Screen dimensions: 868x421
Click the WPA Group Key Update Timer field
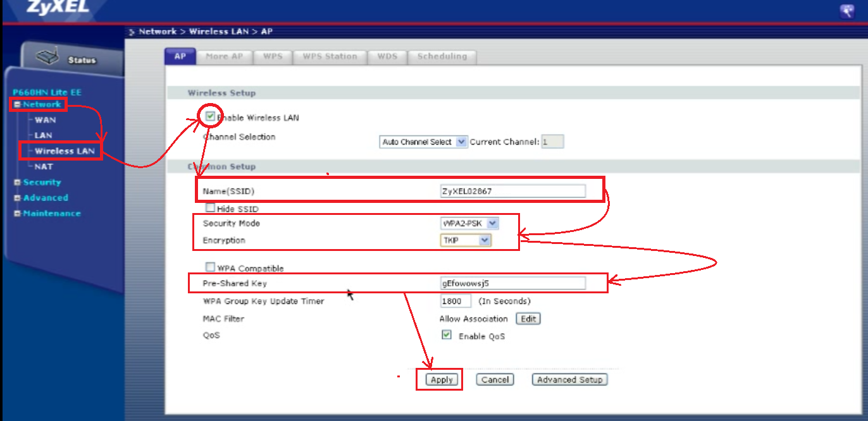coord(456,301)
